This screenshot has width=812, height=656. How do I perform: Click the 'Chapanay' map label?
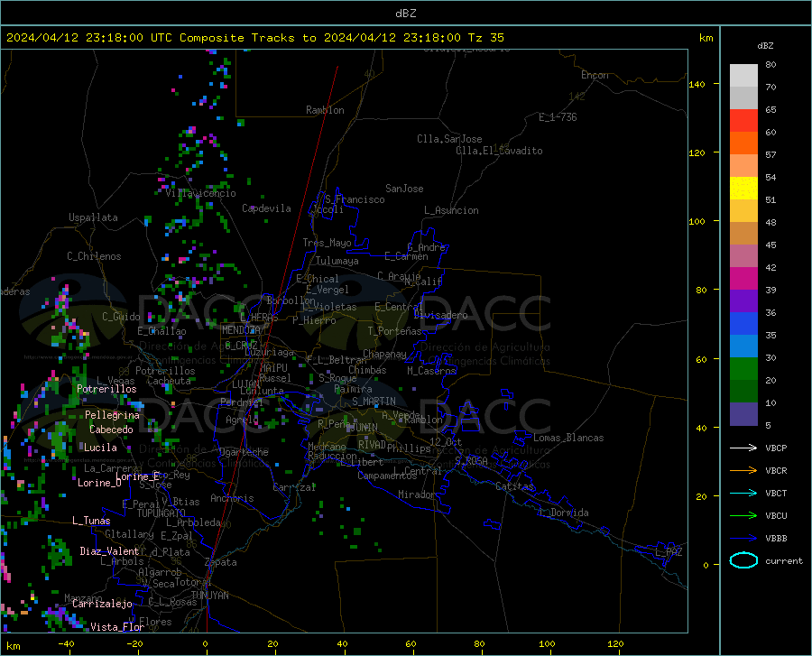tap(384, 354)
